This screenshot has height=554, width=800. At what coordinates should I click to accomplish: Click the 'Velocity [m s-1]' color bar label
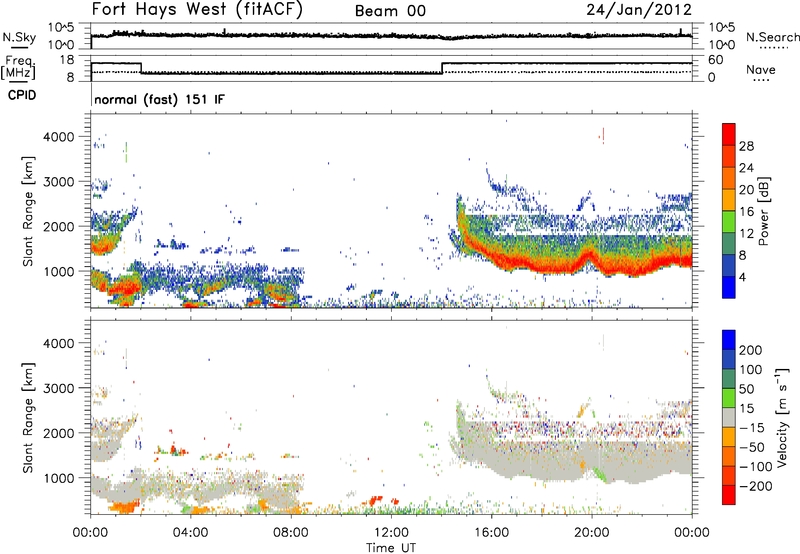[x=782, y=417]
